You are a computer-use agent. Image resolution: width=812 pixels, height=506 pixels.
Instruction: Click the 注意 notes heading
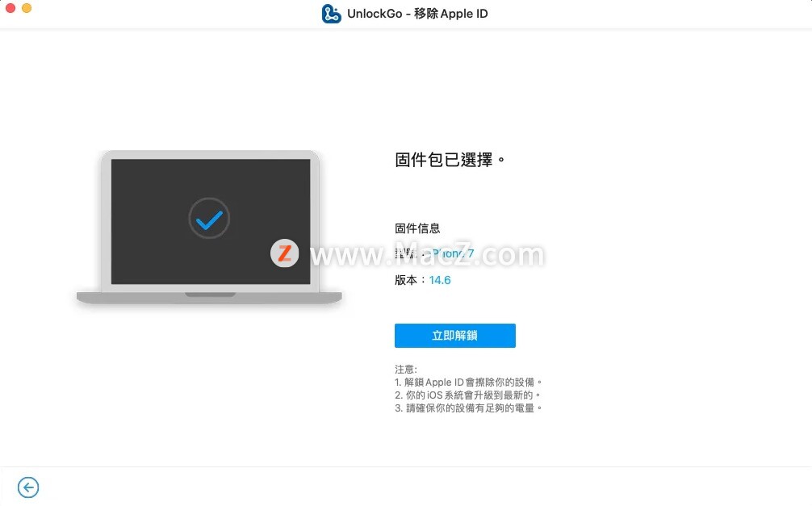(405, 370)
